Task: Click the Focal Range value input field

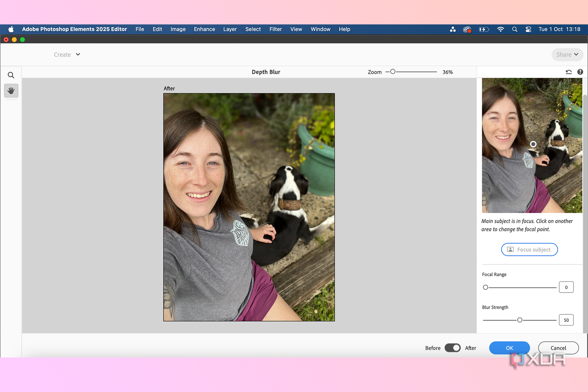Action: tap(566, 287)
